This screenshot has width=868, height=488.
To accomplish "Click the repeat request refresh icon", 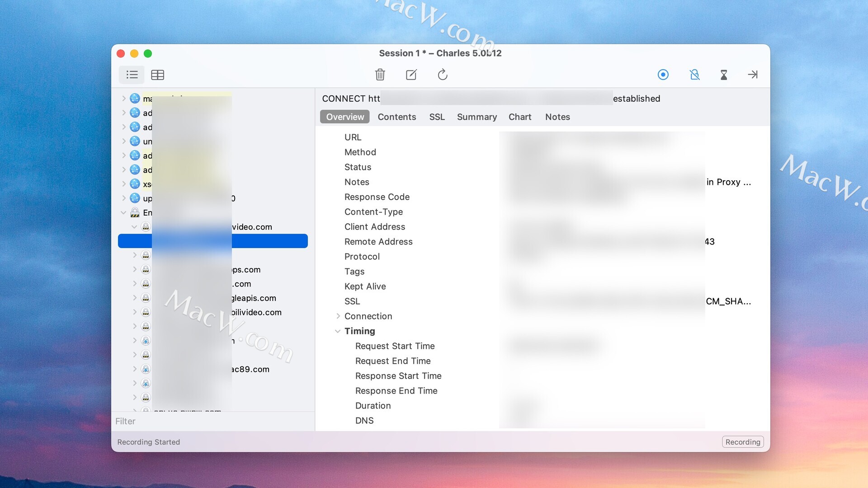I will [442, 75].
